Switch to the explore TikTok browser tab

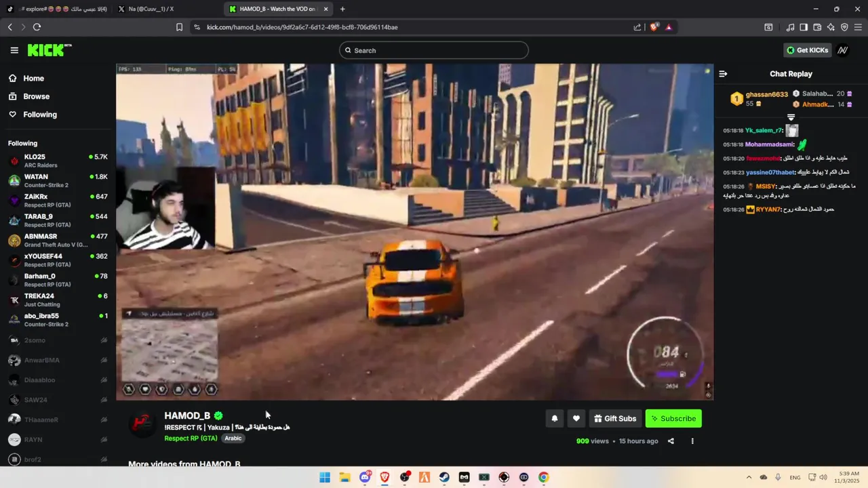pyautogui.click(x=58, y=9)
